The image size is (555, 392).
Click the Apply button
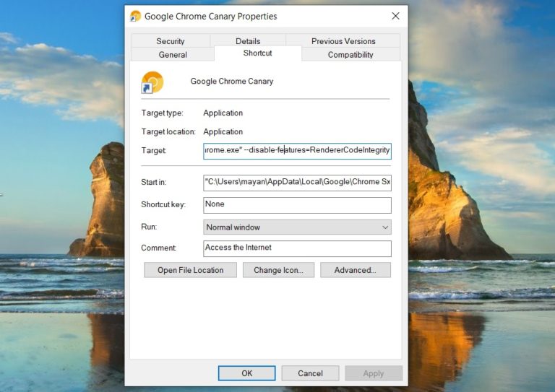pos(374,373)
